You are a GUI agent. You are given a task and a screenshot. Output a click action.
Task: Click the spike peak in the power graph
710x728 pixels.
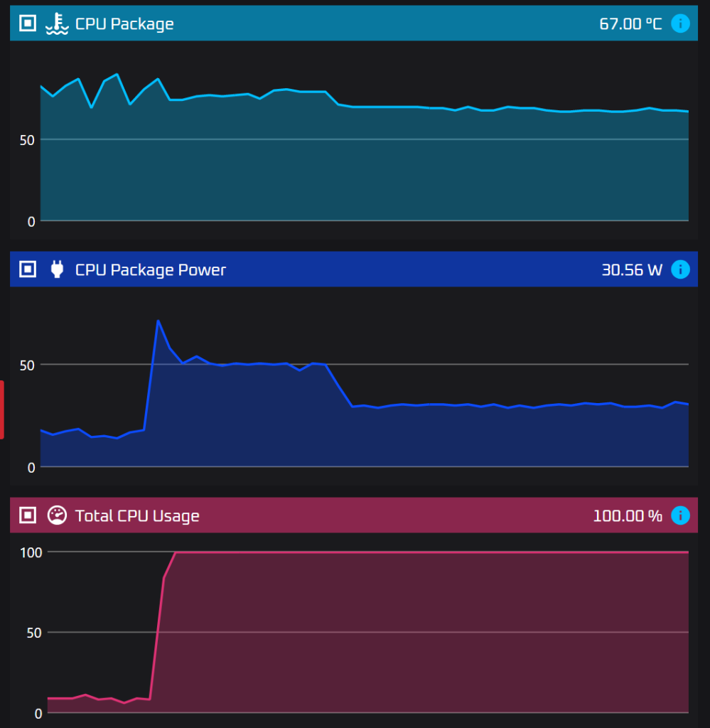pos(158,321)
